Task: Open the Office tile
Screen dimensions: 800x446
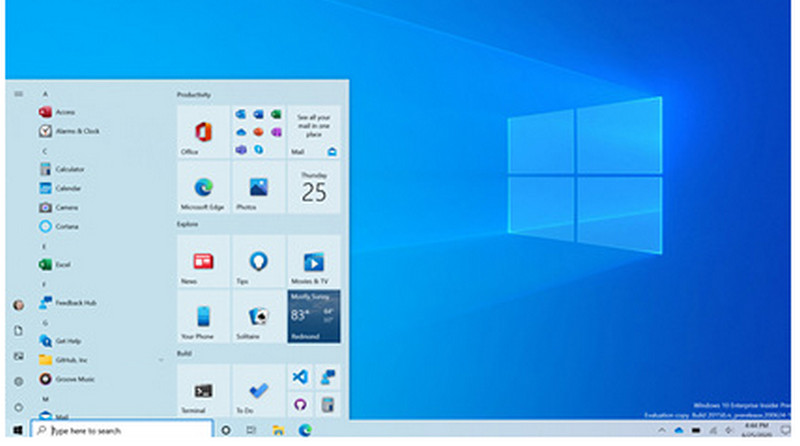Action: point(203,132)
